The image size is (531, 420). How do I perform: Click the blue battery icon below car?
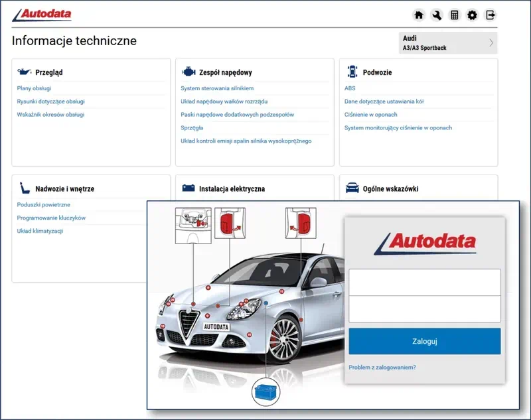pyautogui.click(x=266, y=390)
